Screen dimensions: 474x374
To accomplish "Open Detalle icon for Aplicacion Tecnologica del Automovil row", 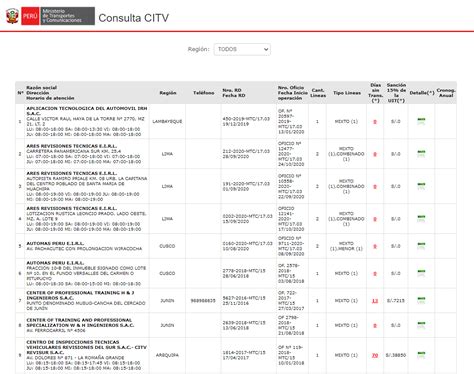I will (x=421, y=121).
